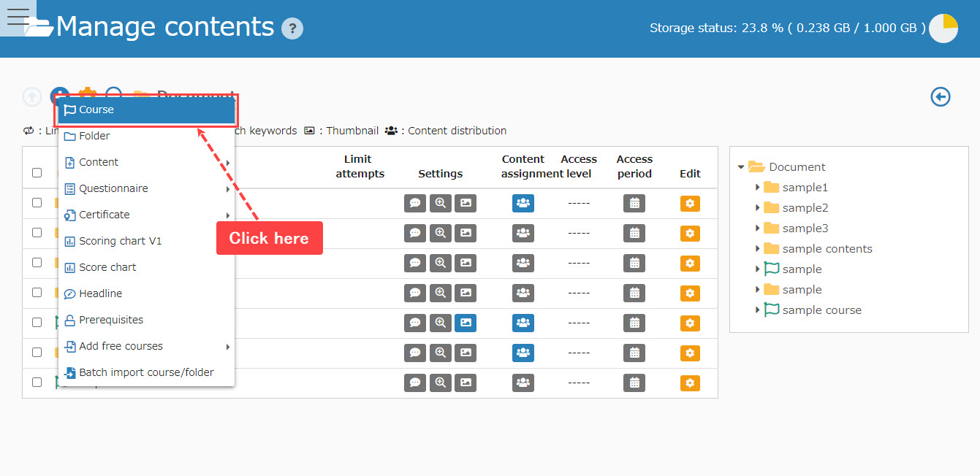Click the sample contents folder in the tree
Image resolution: width=980 pixels, height=476 pixels.
pyautogui.click(x=827, y=249)
